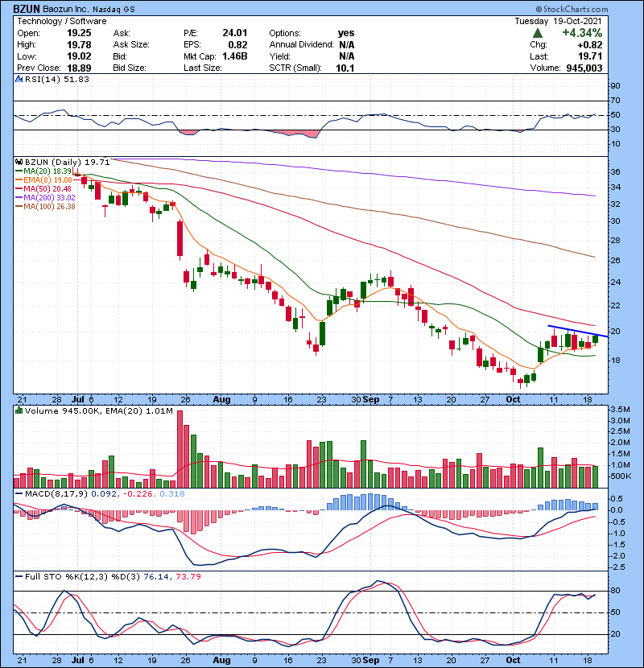
Task: Click the RSI indicator icon beside RSI(14)
Action: coord(19,79)
